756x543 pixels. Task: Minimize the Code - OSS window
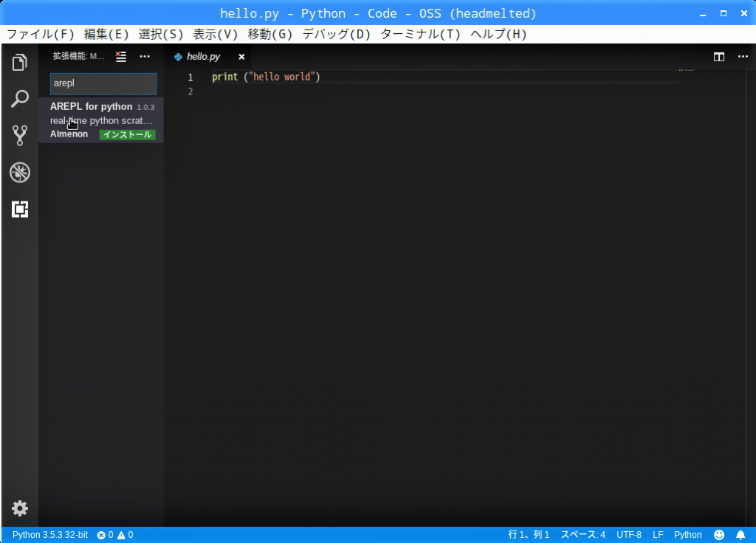click(x=703, y=14)
